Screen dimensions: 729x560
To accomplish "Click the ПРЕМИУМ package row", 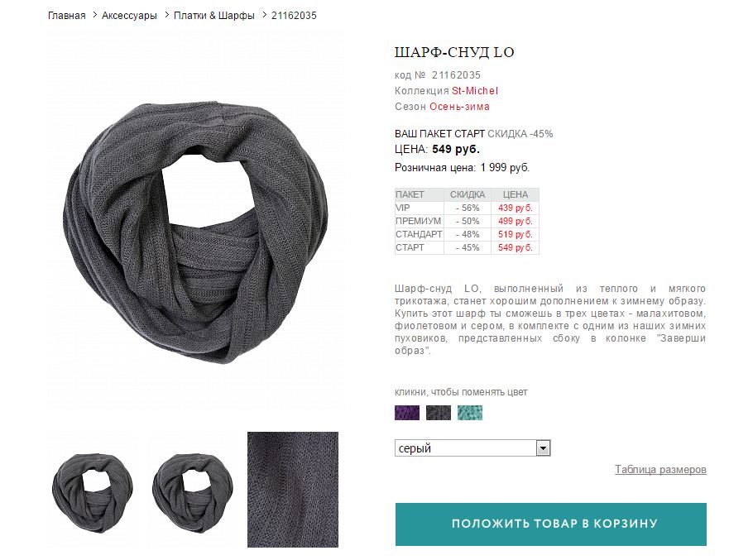I will 467,221.
